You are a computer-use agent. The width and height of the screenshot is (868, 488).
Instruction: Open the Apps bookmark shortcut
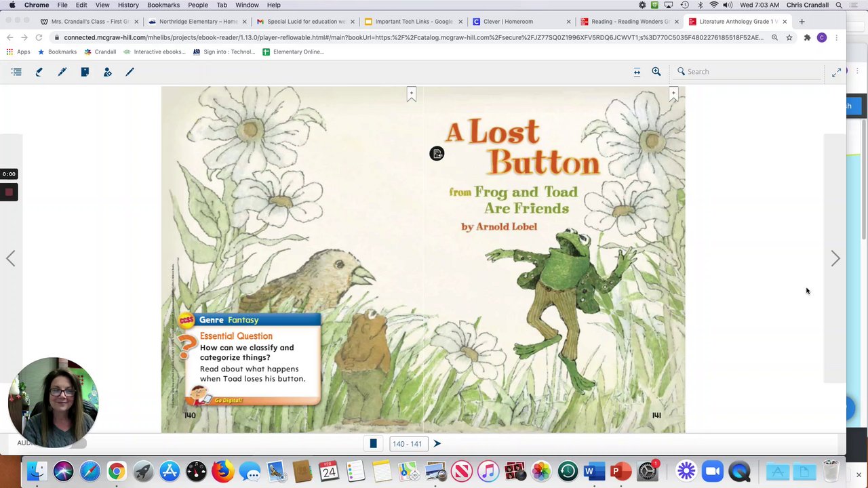(x=18, y=52)
